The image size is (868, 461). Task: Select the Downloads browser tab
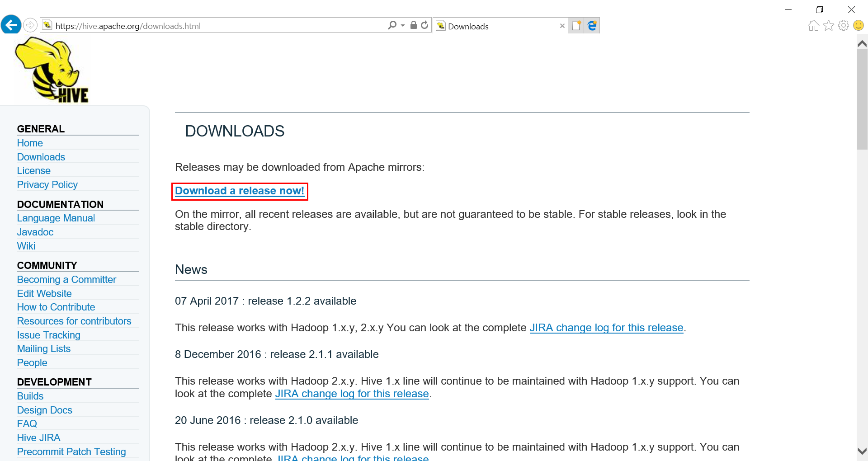pos(500,26)
